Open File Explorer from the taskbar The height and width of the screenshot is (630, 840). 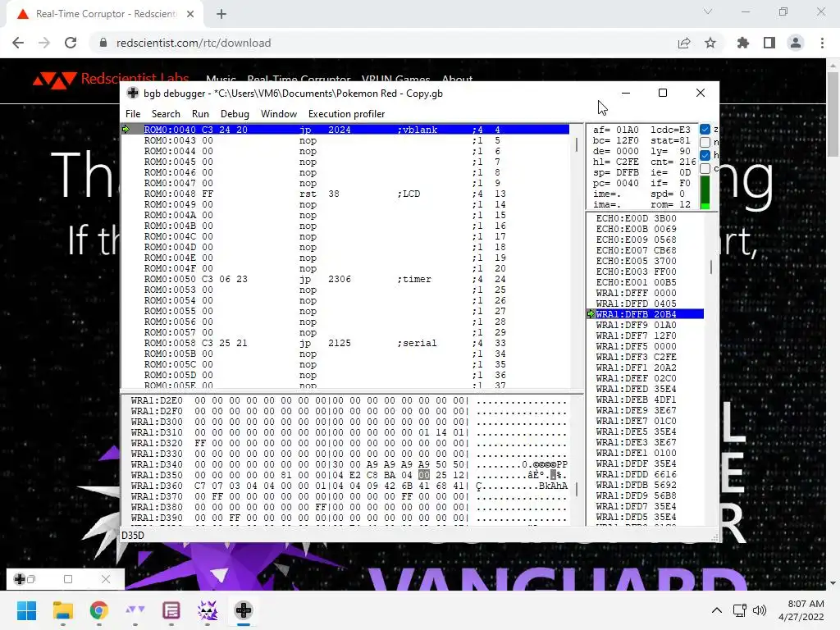[x=62, y=610]
